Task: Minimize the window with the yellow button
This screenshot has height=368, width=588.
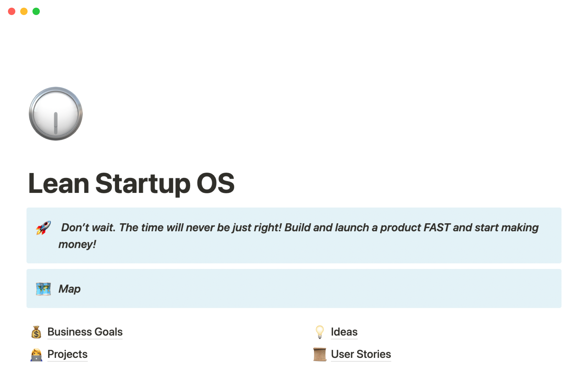Action: pos(24,11)
